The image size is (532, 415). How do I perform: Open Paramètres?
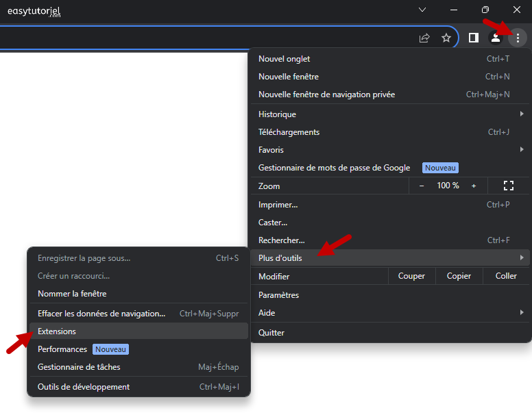[390, 295]
